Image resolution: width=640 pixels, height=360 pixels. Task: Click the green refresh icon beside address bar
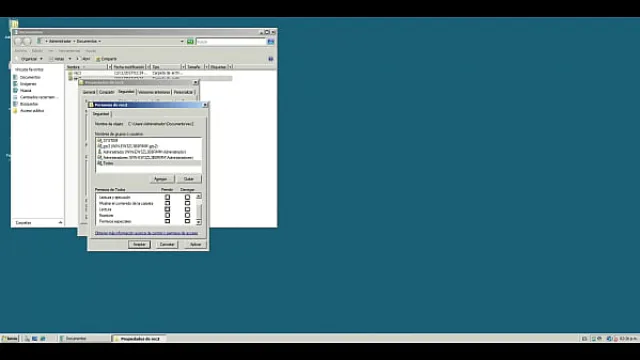[190, 42]
